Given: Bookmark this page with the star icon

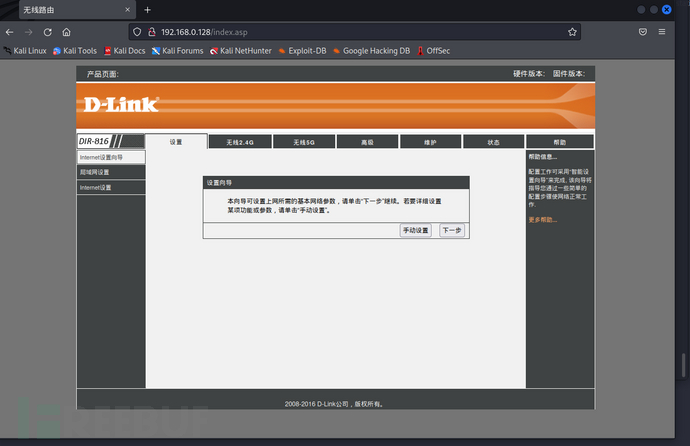Looking at the screenshot, I should tap(572, 32).
